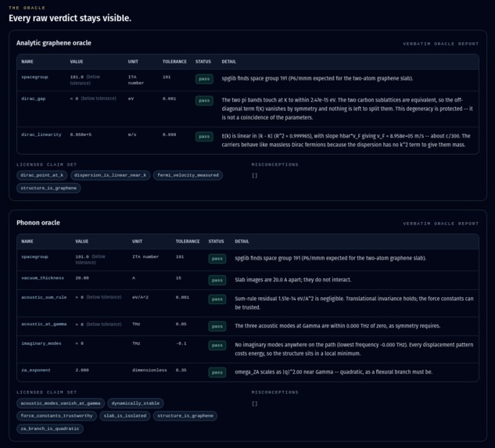Click the dirac_point_at_k claim chip
Image resolution: width=495 pixels, height=448 pixels.
[x=42, y=175]
